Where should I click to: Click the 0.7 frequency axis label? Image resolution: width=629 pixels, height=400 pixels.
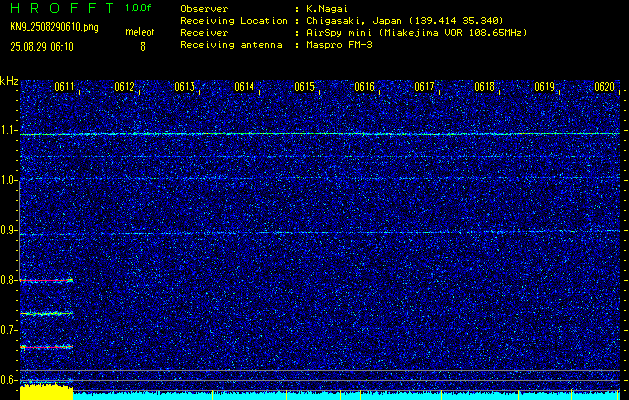[8, 330]
